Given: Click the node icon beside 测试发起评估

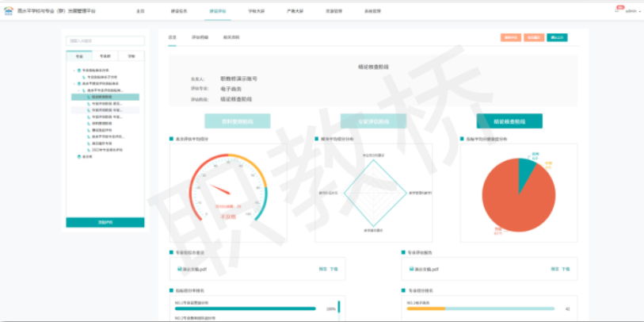Looking at the screenshot, I should pyautogui.click(x=89, y=130).
